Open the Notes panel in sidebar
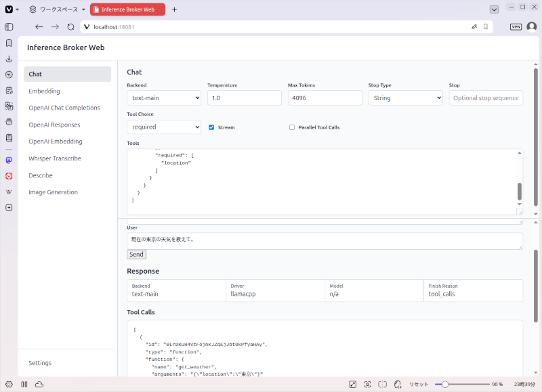This screenshot has height=392, width=542. point(9,91)
